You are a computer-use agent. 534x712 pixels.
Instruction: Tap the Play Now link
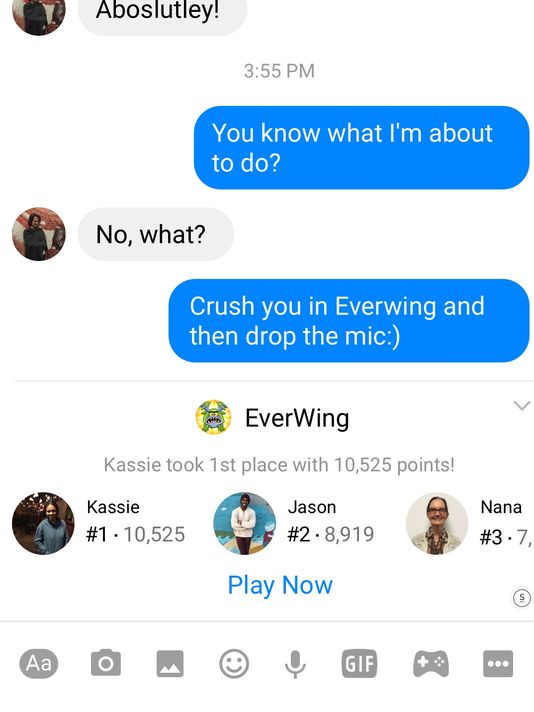280,585
